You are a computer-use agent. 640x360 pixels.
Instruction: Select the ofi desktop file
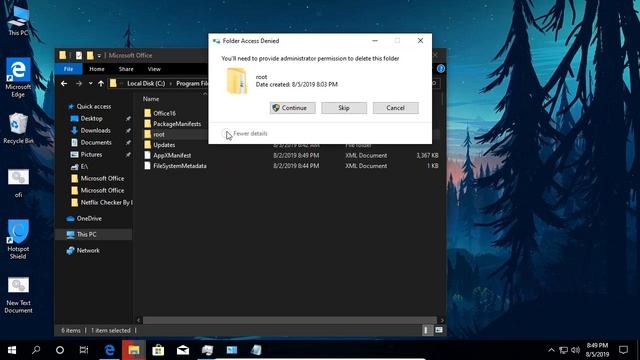click(x=18, y=183)
